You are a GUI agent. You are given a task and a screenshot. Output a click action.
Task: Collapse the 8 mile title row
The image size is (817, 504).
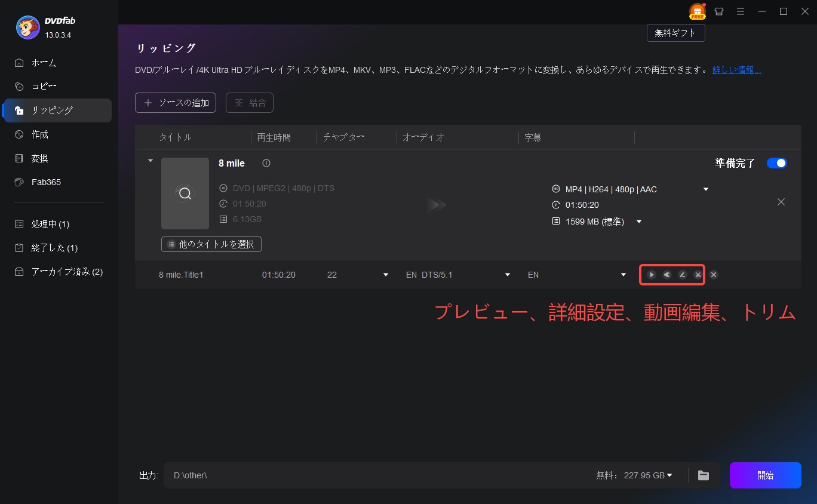pos(150,161)
